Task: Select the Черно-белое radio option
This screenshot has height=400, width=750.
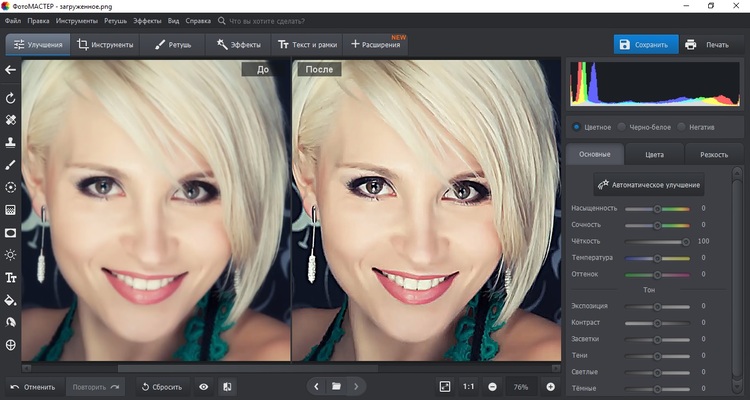Action: [x=622, y=127]
